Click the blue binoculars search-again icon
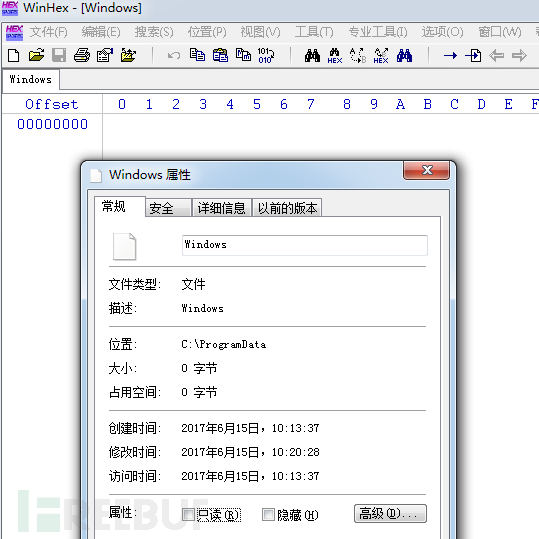The width and height of the screenshot is (539, 539). point(404,55)
